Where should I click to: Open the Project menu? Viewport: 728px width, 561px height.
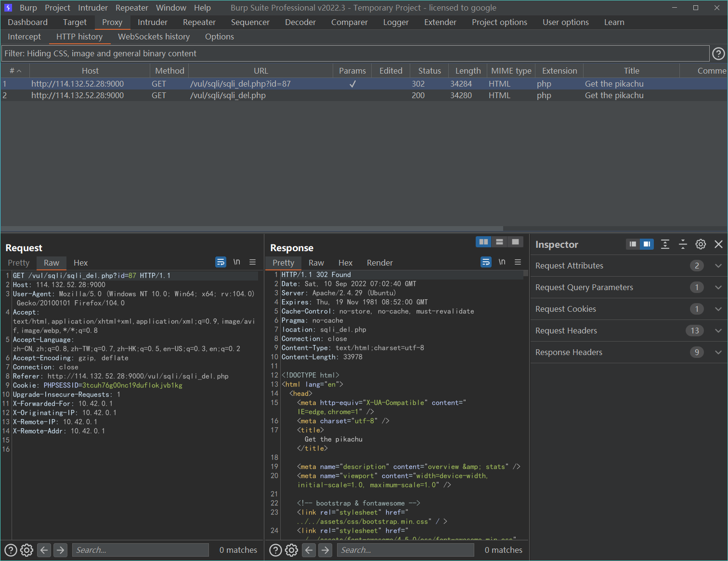point(57,8)
